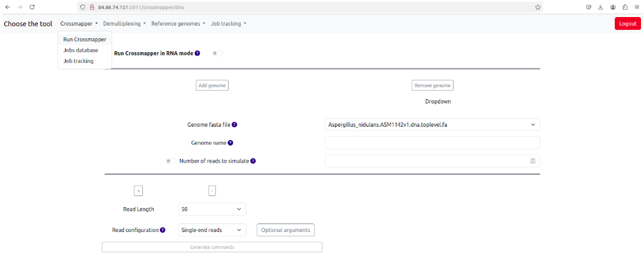Select Jobs database from Crossmapper menu
Screen dimensions: 644x257
coord(81,50)
